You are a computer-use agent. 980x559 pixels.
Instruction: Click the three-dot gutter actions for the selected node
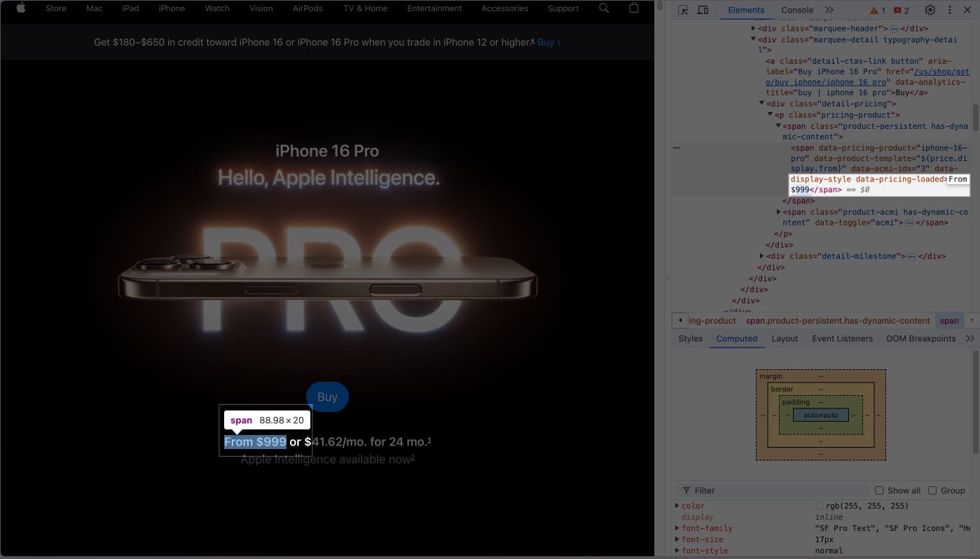677,149
